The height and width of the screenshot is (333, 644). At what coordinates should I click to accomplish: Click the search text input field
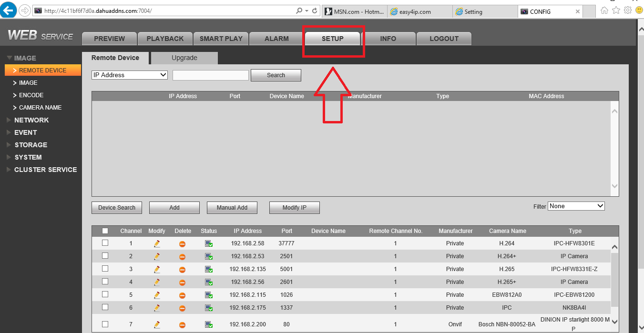(x=211, y=75)
